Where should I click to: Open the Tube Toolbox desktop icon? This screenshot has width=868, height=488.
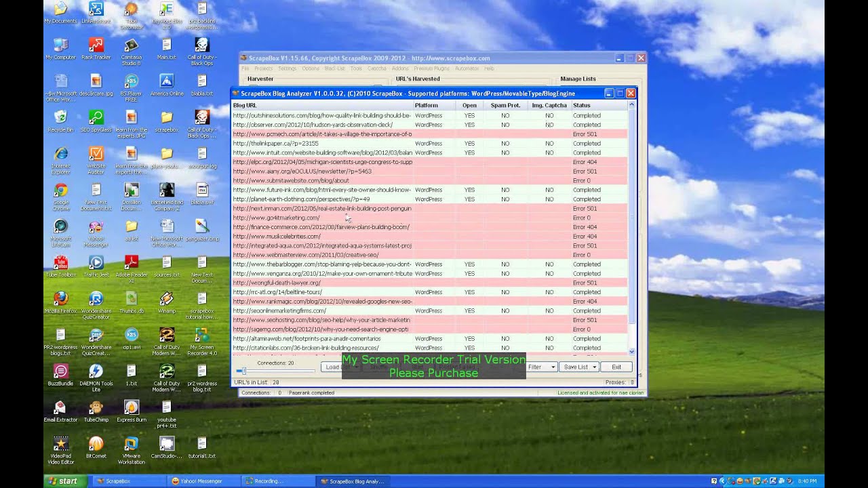tap(60, 267)
